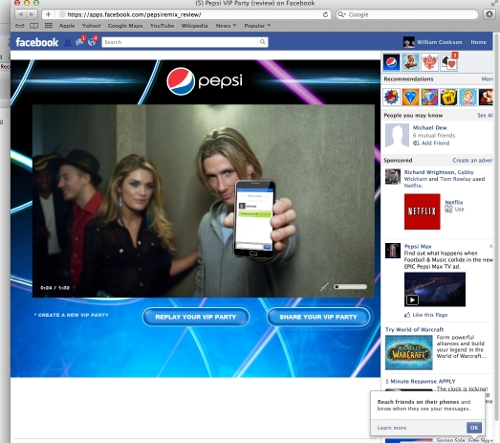500x443 pixels.
Task: Play the Pepsi Max ad video
Action: tap(412, 300)
